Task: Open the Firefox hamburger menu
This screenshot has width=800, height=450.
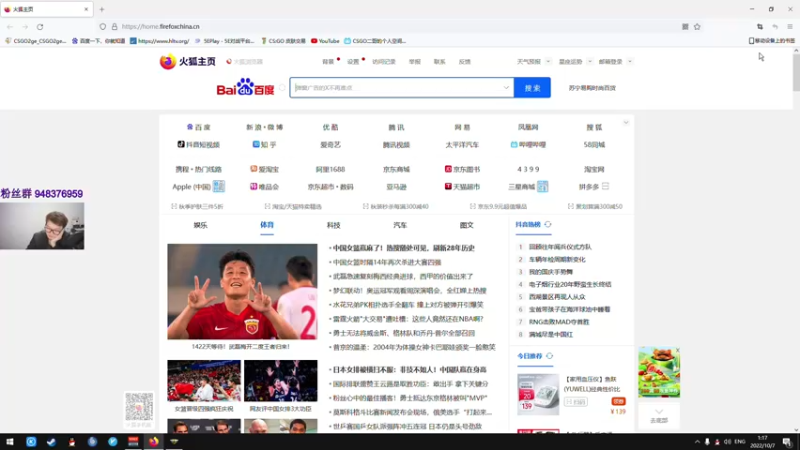Action: (x=790, y=27)
